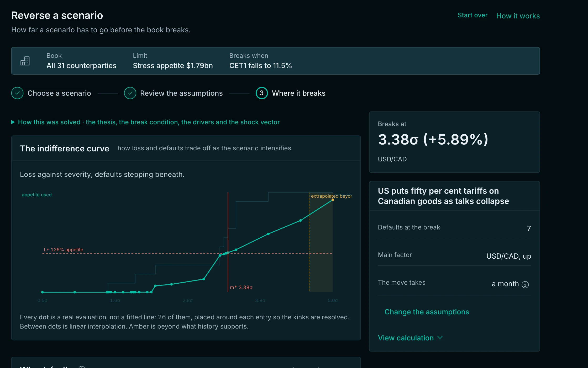Click the '3.38σ (+5.89%)' breaks-at figure

tap(433, 139)
